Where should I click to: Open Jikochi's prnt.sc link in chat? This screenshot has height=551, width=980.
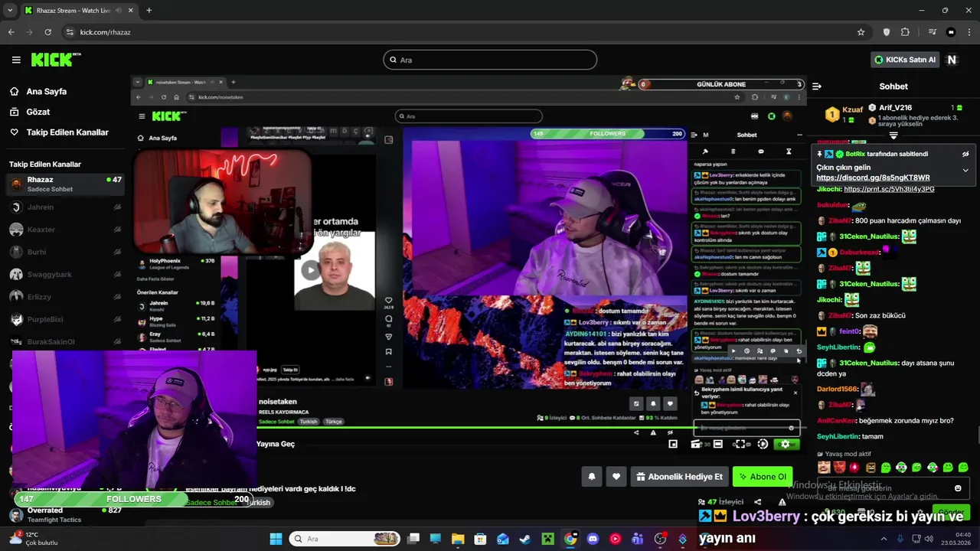[x=889, y=189]
